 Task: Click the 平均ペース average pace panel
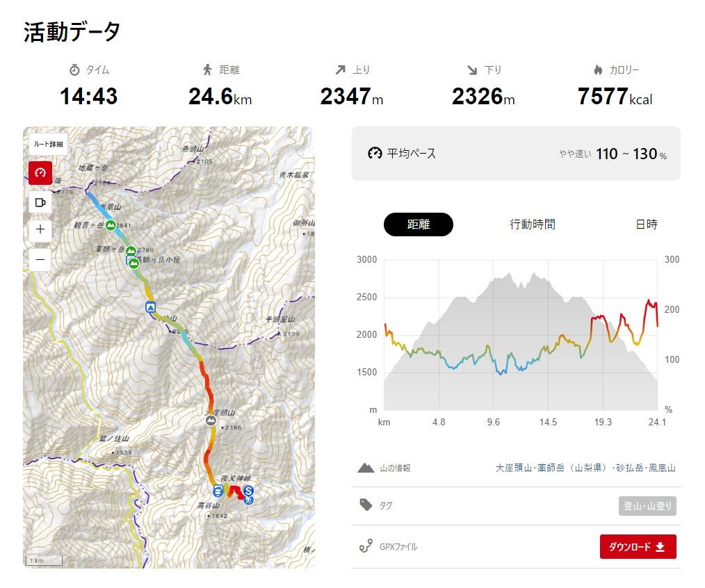click(x=516, y=154)
